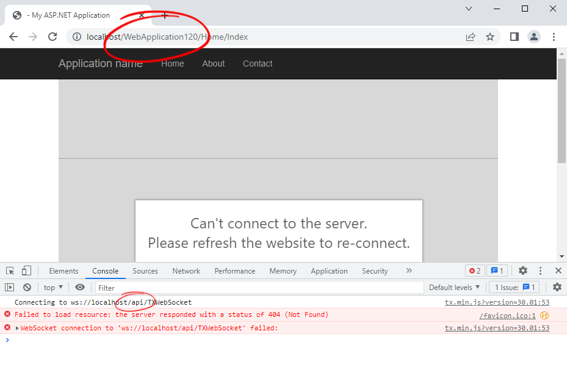Toggle the device toolbar in DevTools
The image size is (567, 392).
coord(26,270)
